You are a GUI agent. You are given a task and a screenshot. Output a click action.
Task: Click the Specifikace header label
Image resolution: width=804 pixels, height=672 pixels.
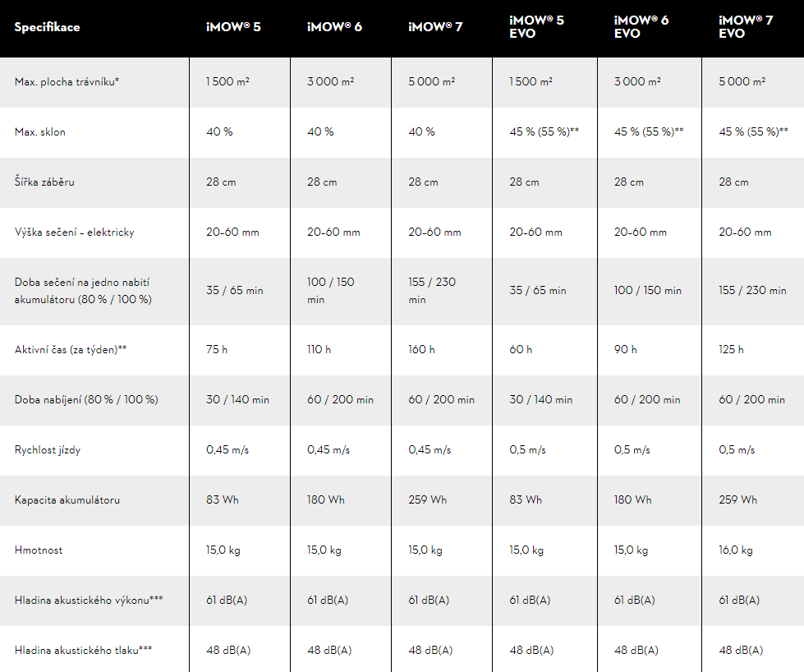tap(48, 27)
